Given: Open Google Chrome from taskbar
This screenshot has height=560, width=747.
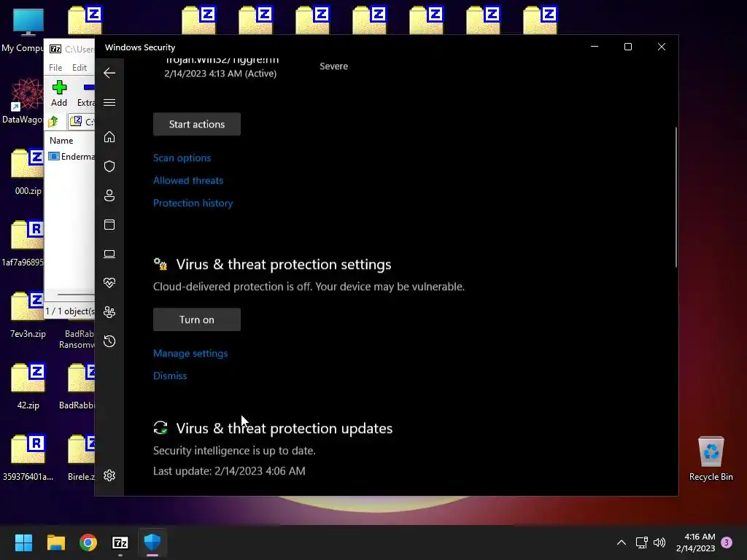Looking at the screenshot, I should point(88,542).
